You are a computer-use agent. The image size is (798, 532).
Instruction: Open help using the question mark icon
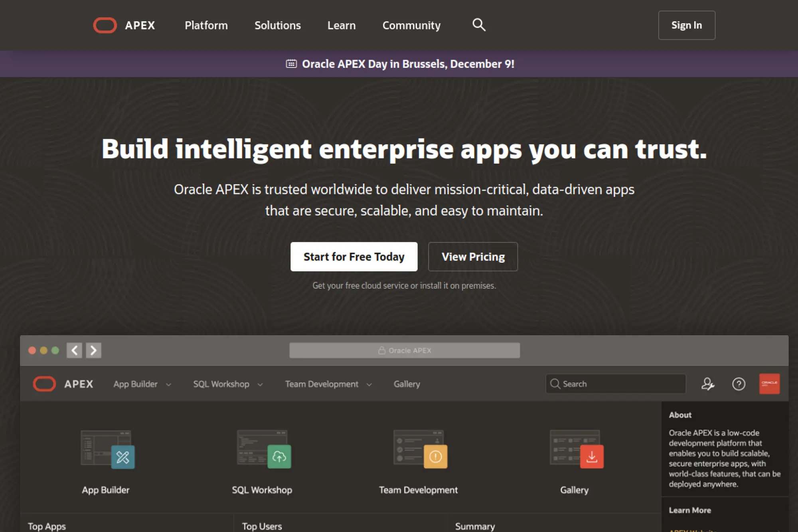coord(739,384)
